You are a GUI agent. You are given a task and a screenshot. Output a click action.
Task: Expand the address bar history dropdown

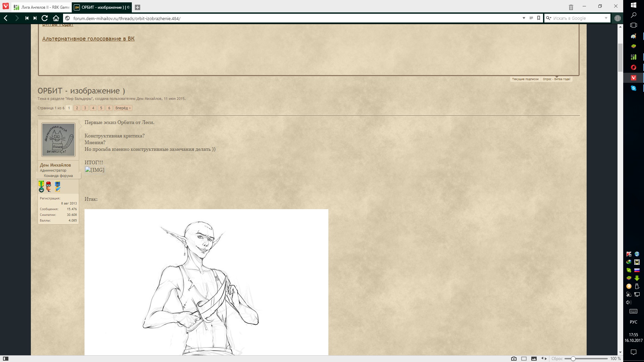(524, 18)
